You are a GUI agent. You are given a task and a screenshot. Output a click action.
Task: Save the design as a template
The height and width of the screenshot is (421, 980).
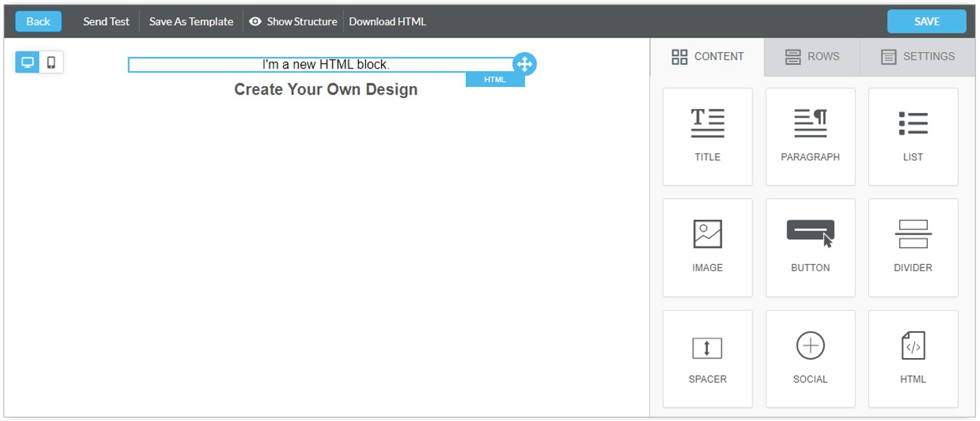point(191,21)
